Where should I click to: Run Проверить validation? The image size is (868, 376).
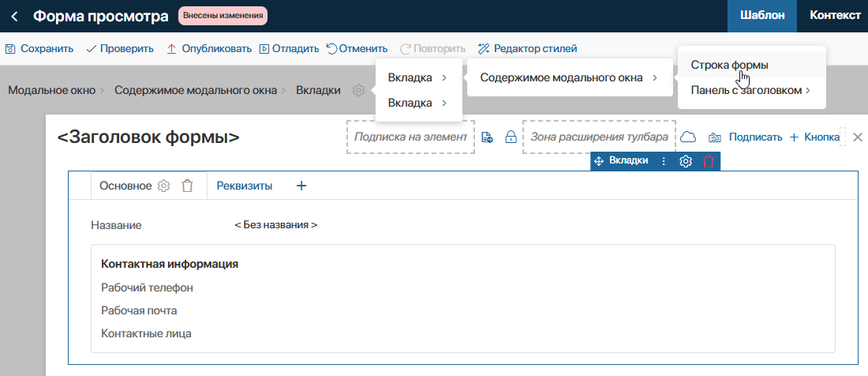(120, 49)
